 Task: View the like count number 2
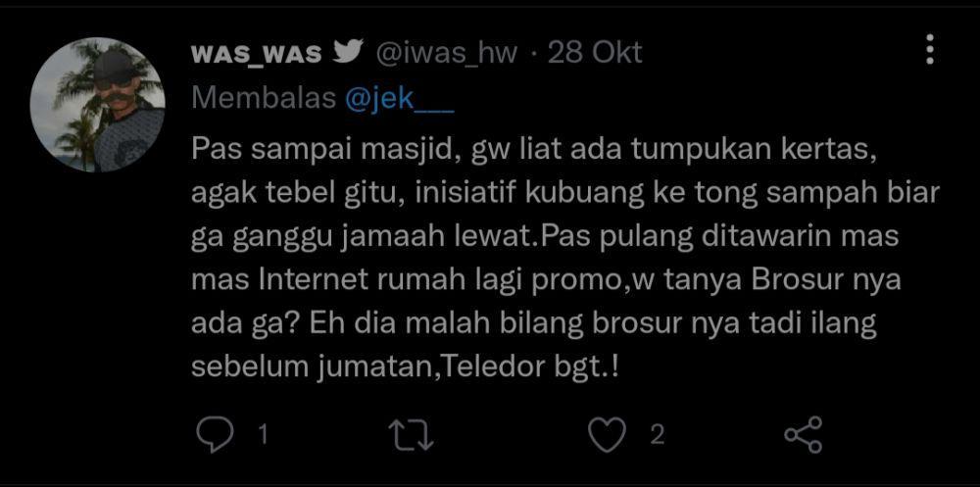coord(657,434)
